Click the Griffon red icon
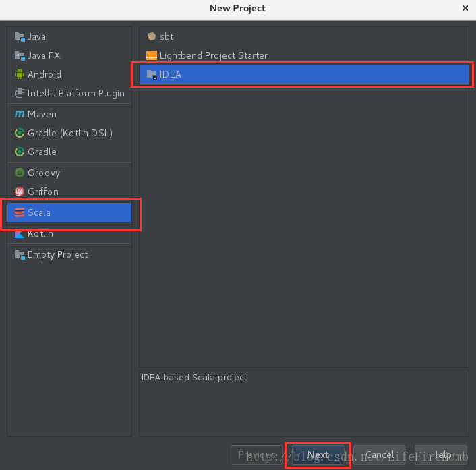 [x=20, y=192]
